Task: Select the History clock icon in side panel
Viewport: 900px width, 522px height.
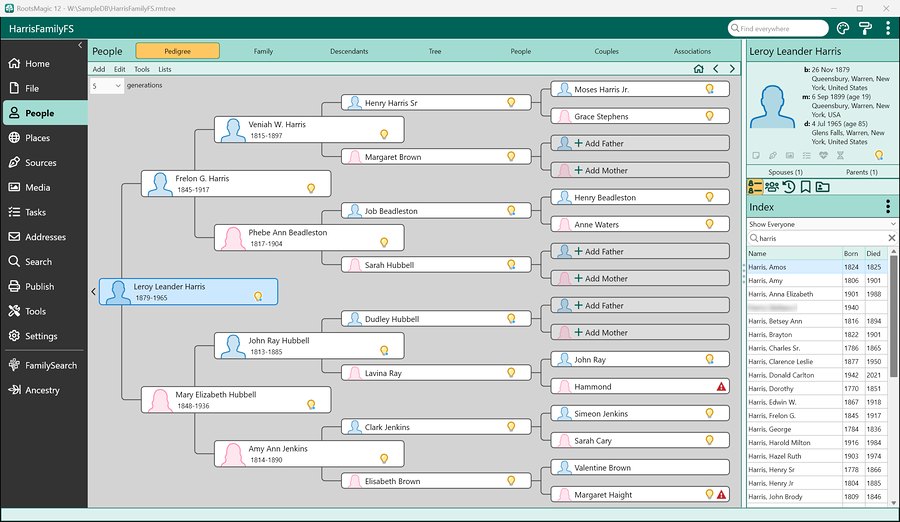Action: (x=789, y=187)
